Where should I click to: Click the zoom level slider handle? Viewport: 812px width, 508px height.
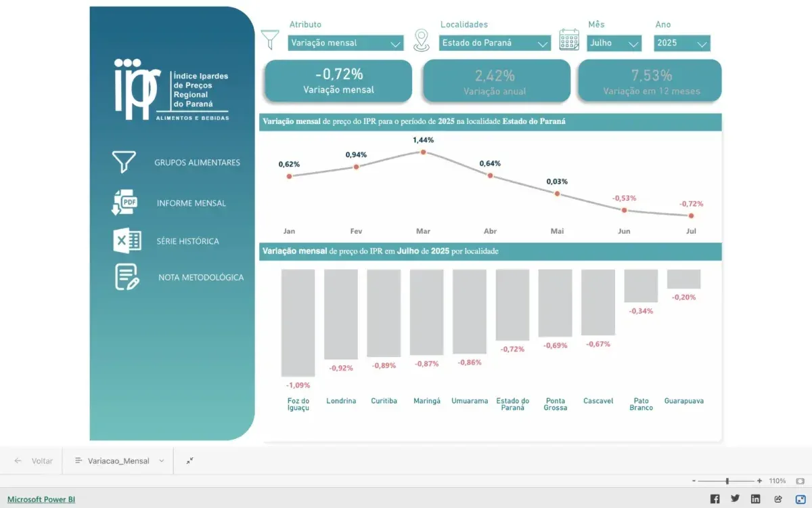[727, 481]
